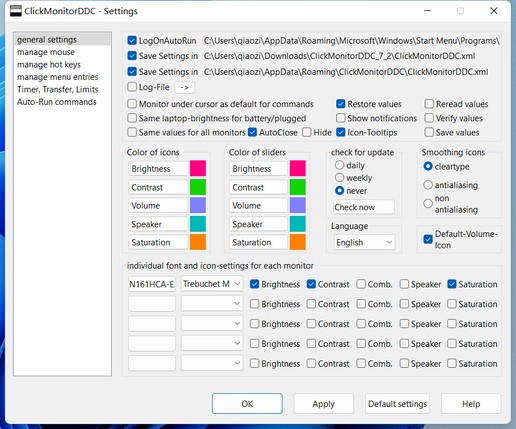Expand the last monitor row font dropdown

point(212,363)
